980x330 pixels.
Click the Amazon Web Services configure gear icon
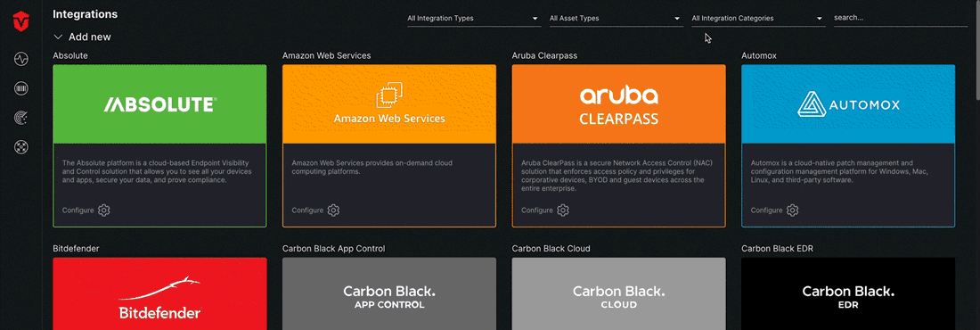(333, 210)
